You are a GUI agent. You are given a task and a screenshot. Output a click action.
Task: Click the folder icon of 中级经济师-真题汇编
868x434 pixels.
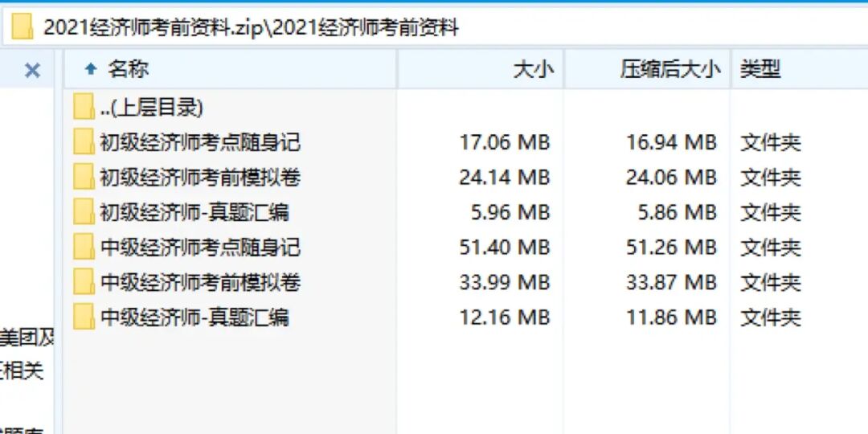[84, 317]
